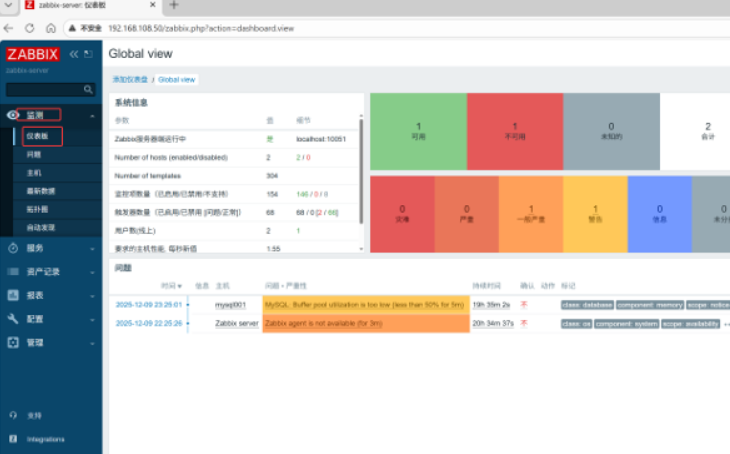Expand the 管理 menu arrow
730x454 pixels.
92,343
